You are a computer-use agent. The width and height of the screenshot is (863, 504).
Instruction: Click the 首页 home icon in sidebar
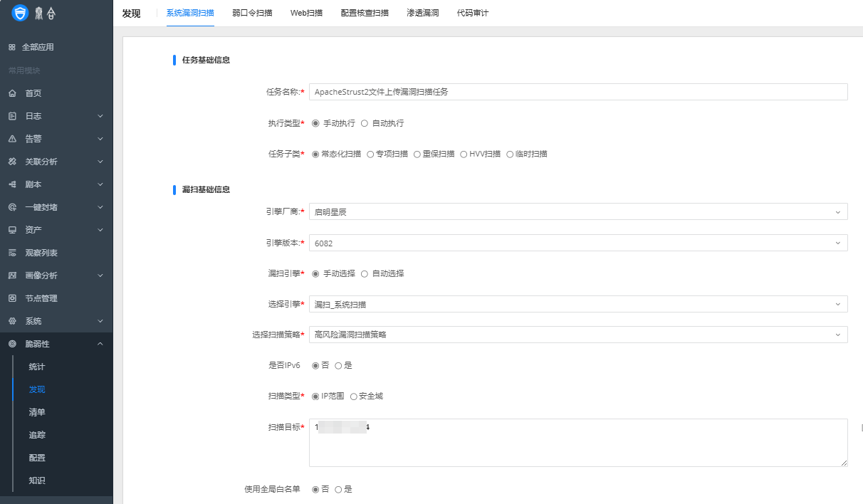click(x=10, y=93)
